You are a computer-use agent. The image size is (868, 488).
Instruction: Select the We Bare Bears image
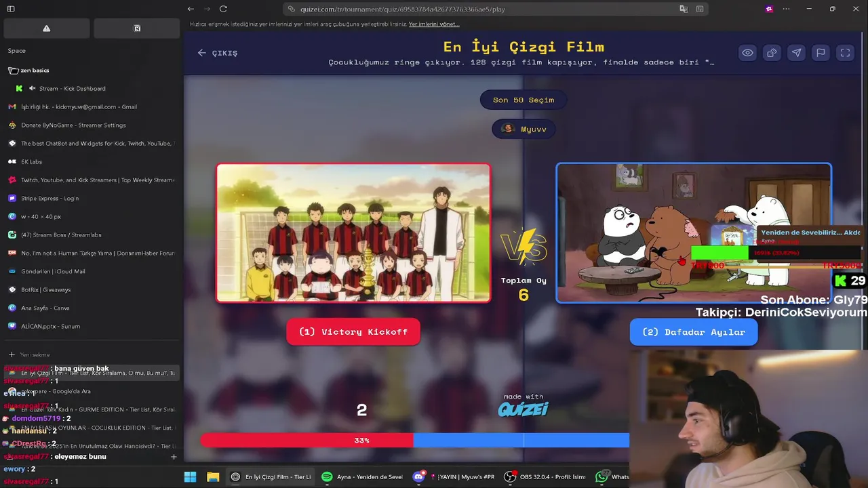[x=694, y=232]
